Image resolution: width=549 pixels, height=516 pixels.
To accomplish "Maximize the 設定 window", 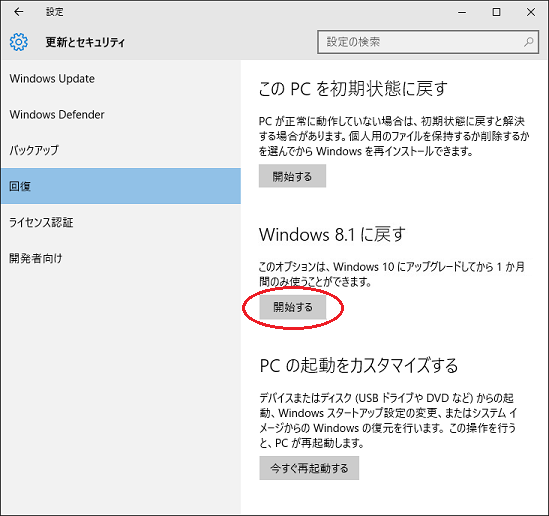I will coord(496,12).
